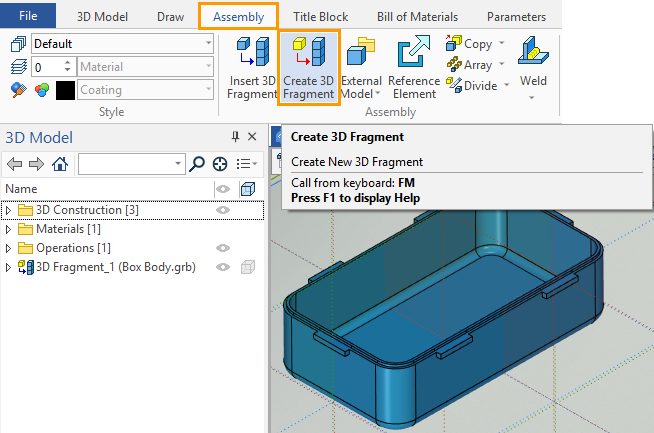Open the File menu button
654x433 pixels.
pyautogui.click(x=29, y=17)
